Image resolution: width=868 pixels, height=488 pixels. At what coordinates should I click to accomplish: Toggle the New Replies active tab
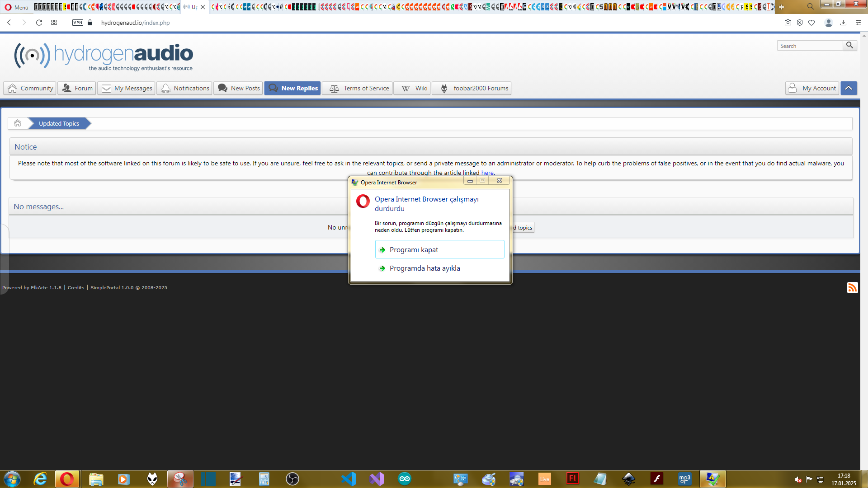coord(292,88)
